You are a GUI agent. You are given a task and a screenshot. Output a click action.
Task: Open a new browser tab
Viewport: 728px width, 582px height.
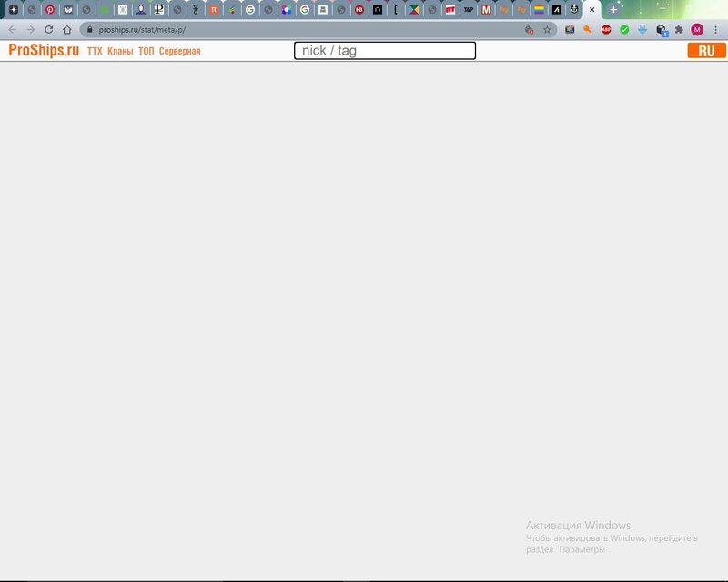click(x=613, y=9)
